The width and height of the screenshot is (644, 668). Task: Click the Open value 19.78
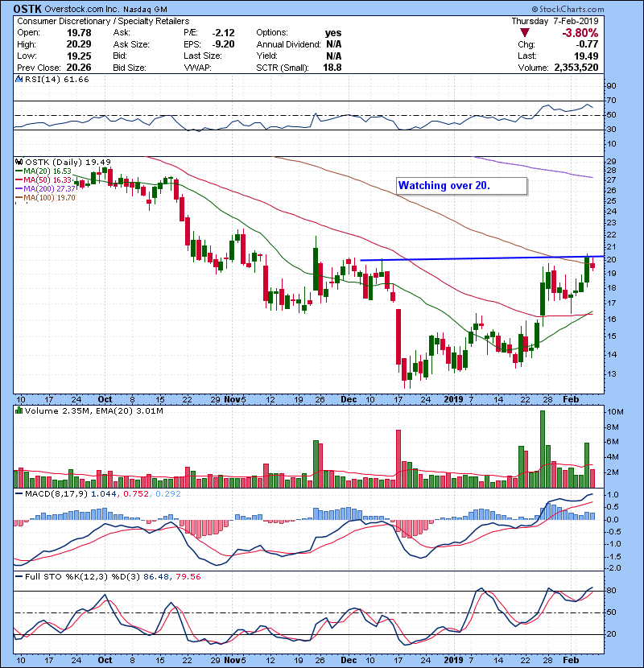click(79, 33)
